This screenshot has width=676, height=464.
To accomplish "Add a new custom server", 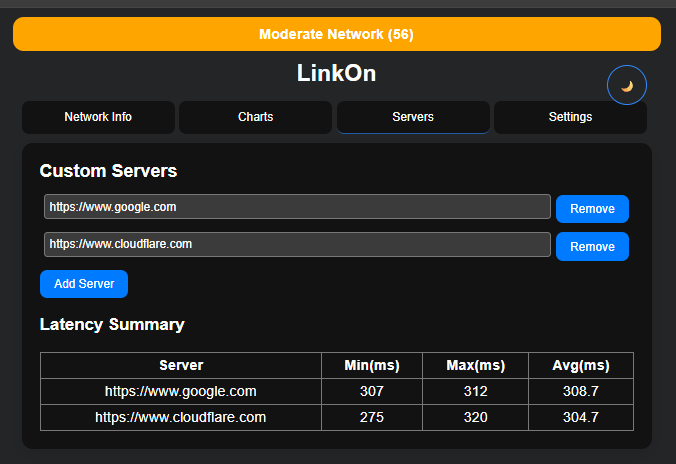I will 84,284.
